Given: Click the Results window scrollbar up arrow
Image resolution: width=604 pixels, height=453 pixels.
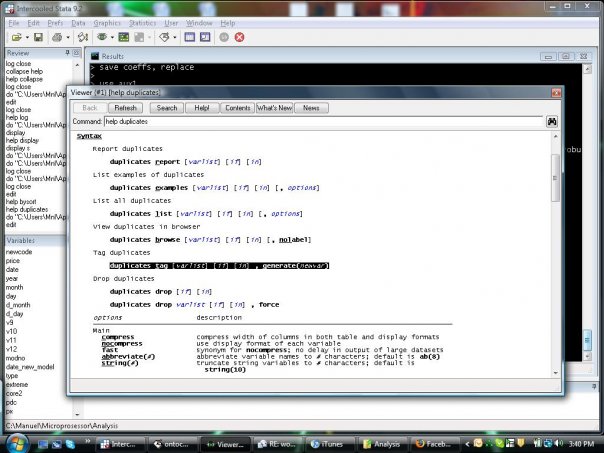Looking at the screenshot, I should coord(587,69).
